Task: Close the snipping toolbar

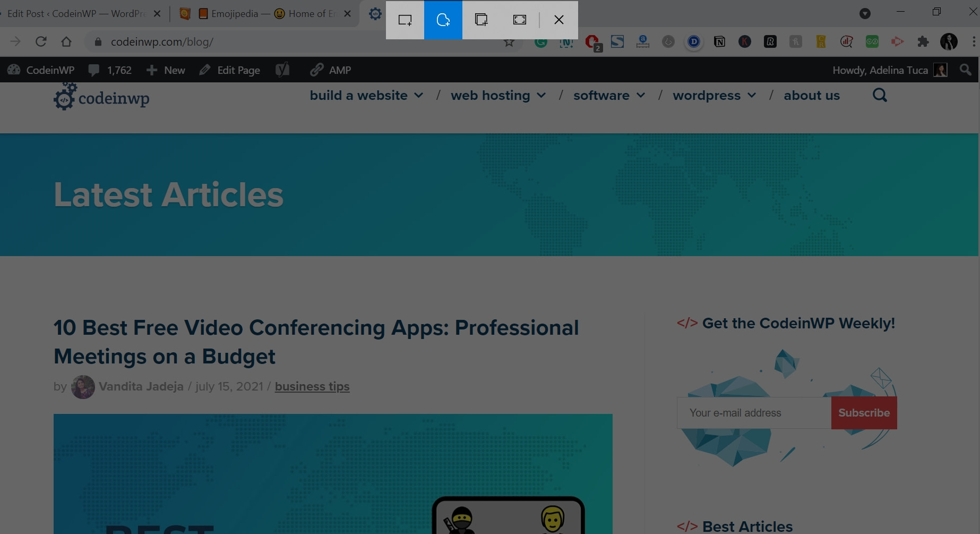Action: tap(558, 20)
